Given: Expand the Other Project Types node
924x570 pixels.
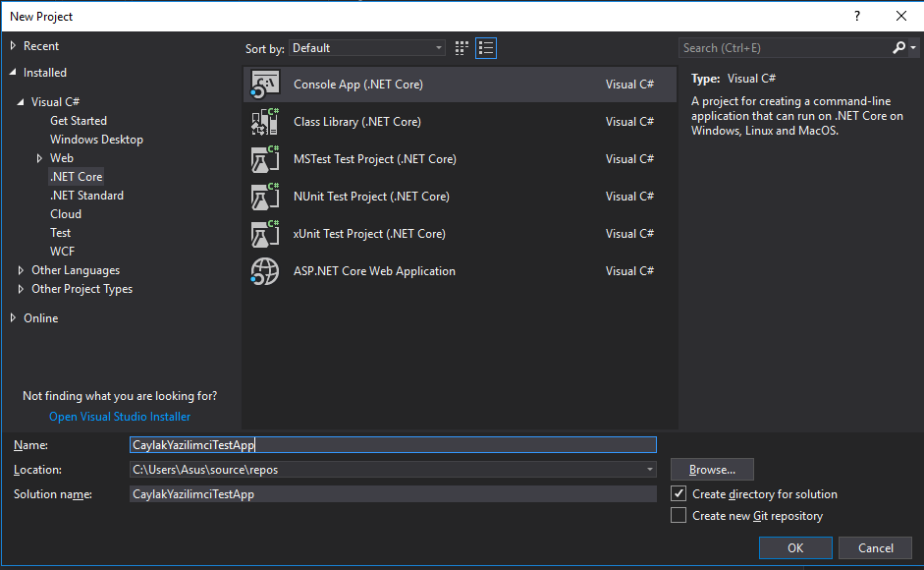Looking at the screenshot, I should 21,289.
